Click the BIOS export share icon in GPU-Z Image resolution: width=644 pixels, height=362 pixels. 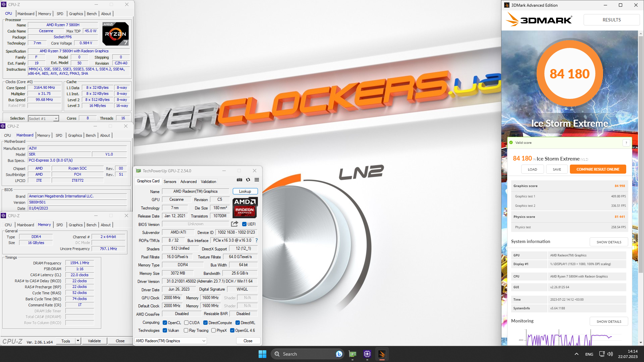pyautogui.click(x=234, y=224)
